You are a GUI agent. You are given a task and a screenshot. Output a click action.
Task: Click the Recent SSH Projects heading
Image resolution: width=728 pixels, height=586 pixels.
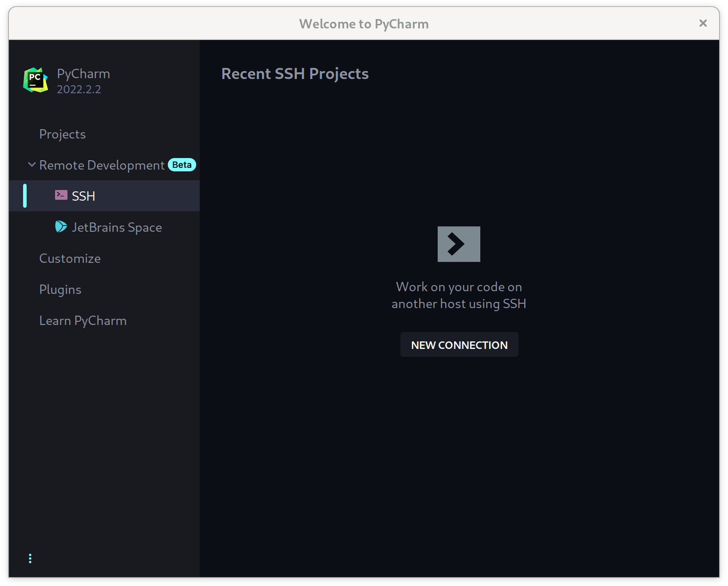tap(295, 74)
